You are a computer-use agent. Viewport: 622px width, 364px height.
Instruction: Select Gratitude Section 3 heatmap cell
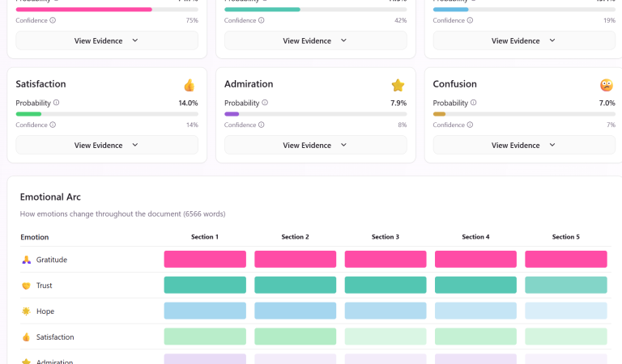tap(386, 259)
